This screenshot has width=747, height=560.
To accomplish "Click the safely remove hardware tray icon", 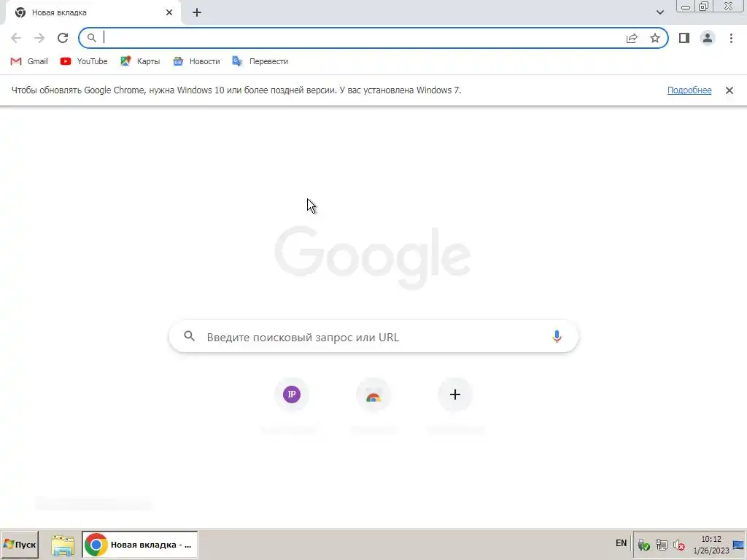I will [x=643, y=545].
